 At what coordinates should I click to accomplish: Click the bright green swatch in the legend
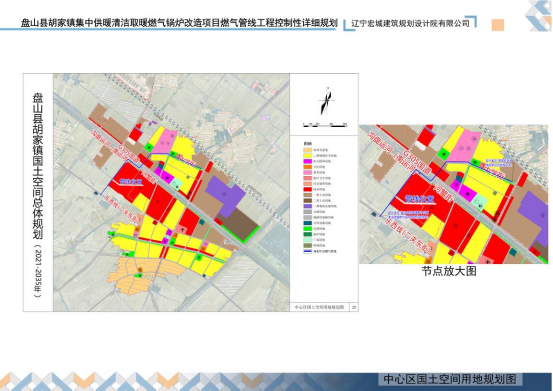(308, 228)
